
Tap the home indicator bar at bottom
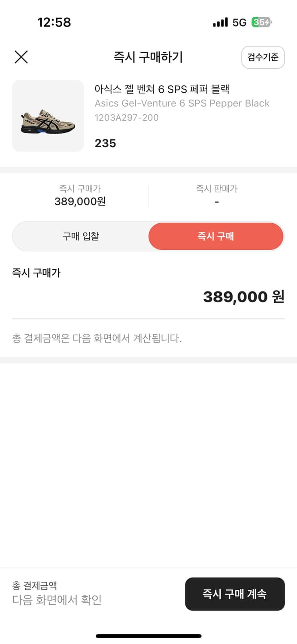[148, 636]
